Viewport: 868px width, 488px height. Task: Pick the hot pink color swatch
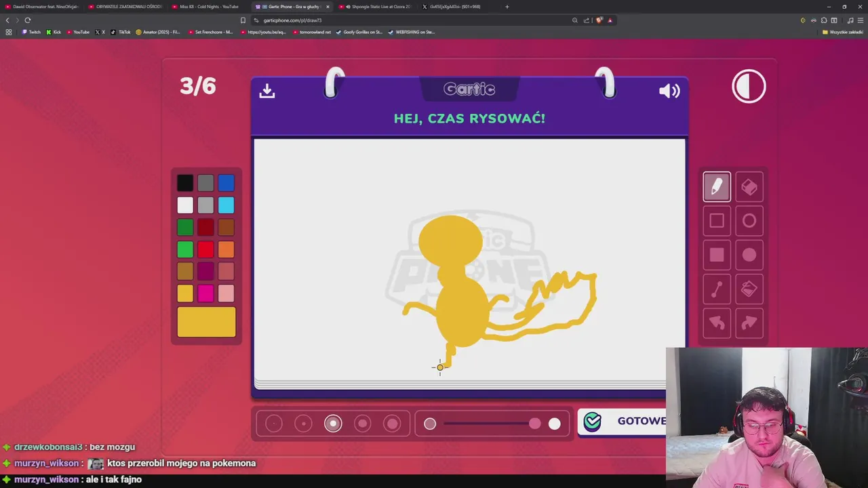coord(205,293)
